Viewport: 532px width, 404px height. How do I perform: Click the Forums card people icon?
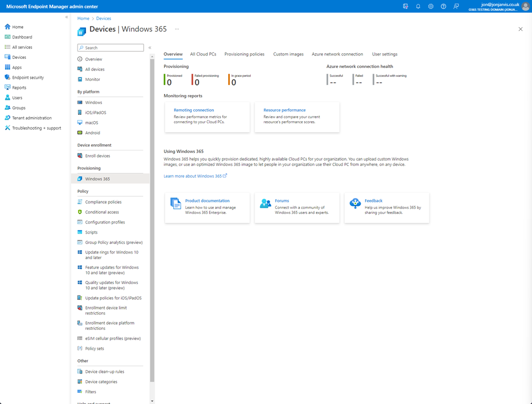265,203
